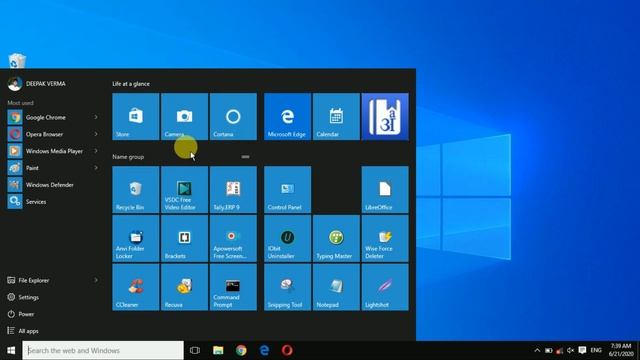
Task: Open the Control Panel tile
Action: [287, 189]
